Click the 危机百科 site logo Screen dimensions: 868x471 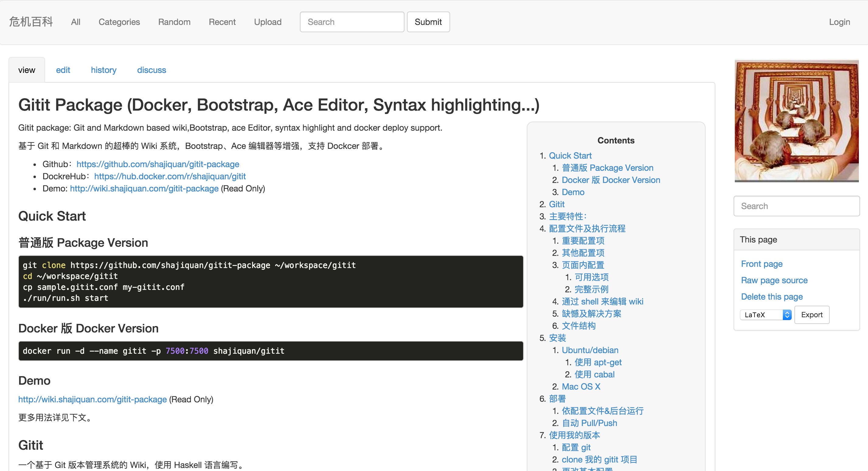[x=31, y=22]
